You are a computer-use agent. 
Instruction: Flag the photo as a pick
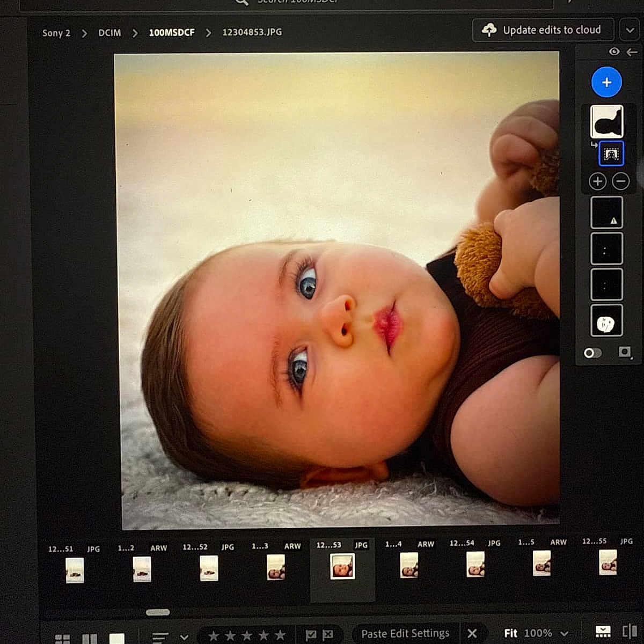coord(311,634)
